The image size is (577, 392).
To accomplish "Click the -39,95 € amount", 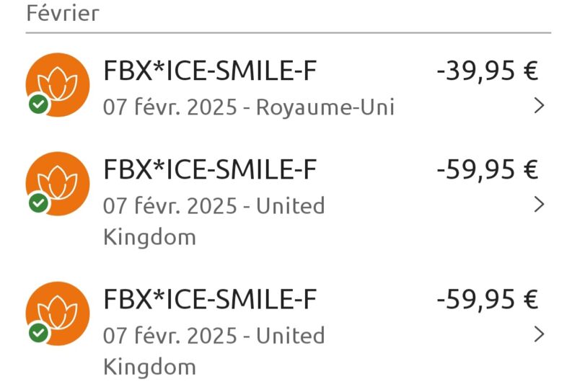I will (488, 71).
